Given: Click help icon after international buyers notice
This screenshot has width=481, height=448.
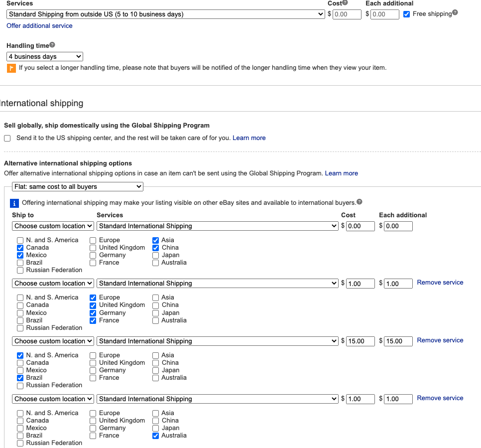Looking at the screenshot, I should (x=360, y=202).
